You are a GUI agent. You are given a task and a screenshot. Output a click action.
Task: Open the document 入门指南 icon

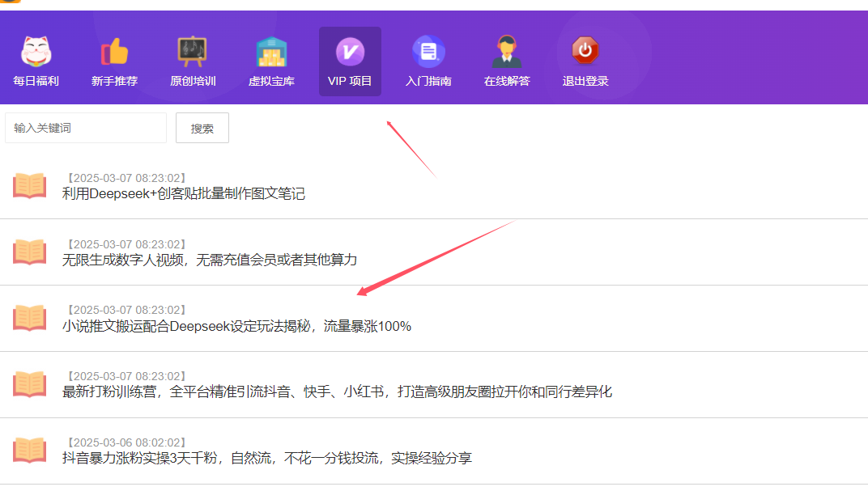[428, 52]
